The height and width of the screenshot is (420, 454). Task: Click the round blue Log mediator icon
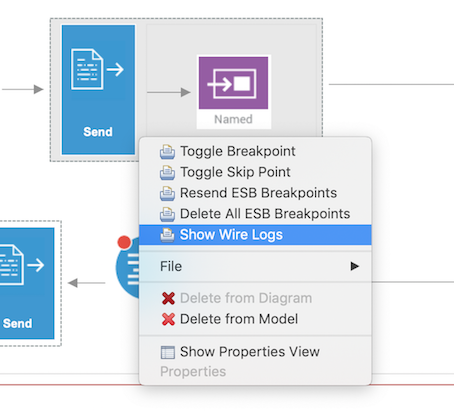click(128, 268)
